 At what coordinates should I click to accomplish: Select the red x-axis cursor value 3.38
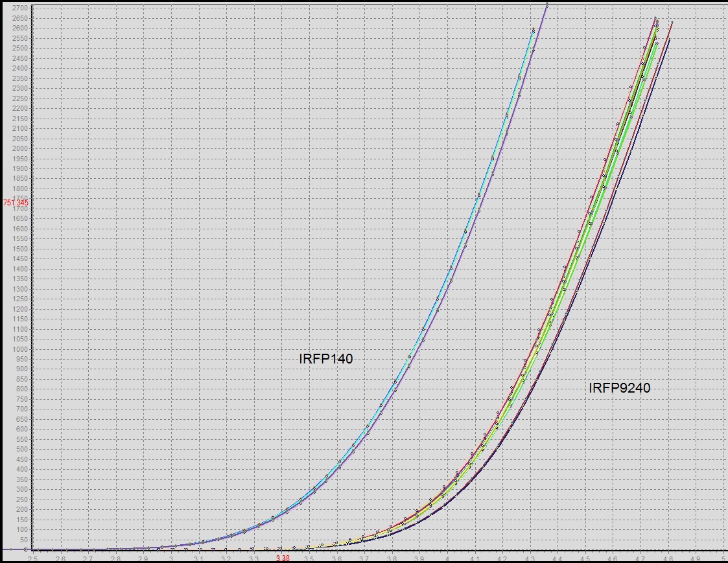coord(283,558)
